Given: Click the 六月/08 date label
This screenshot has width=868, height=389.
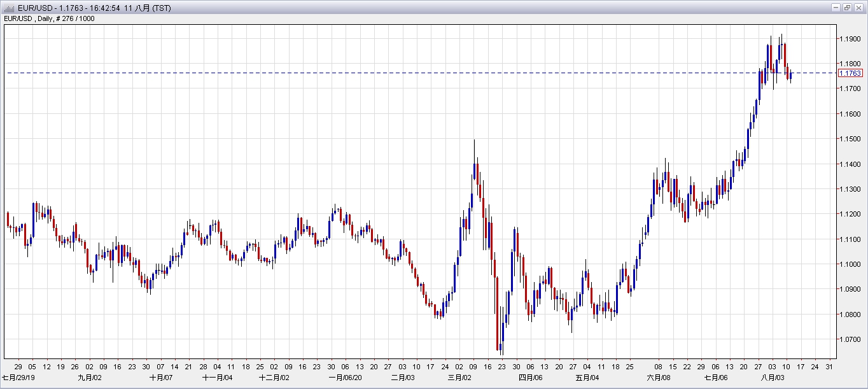Looking at the screenshot, I should tap(659, 378).
